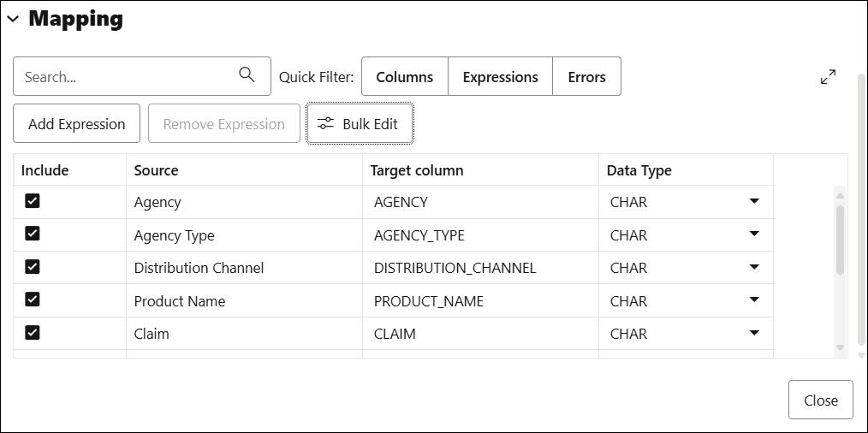Click the mapping table vertical scrollbar
Viewport: 868px width, 433px height.
pos(840,240)
